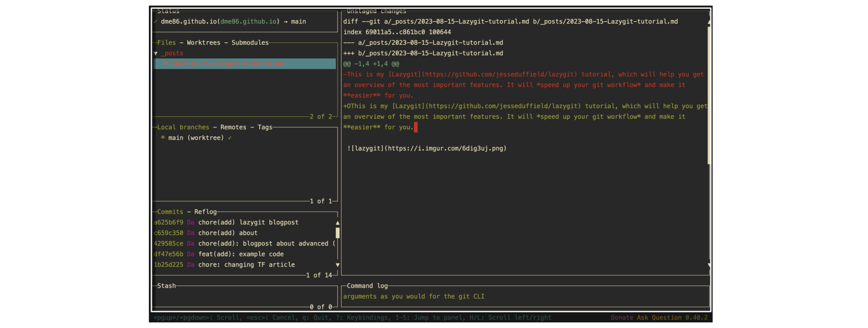Click the Command log panel title

pos(367,286)
